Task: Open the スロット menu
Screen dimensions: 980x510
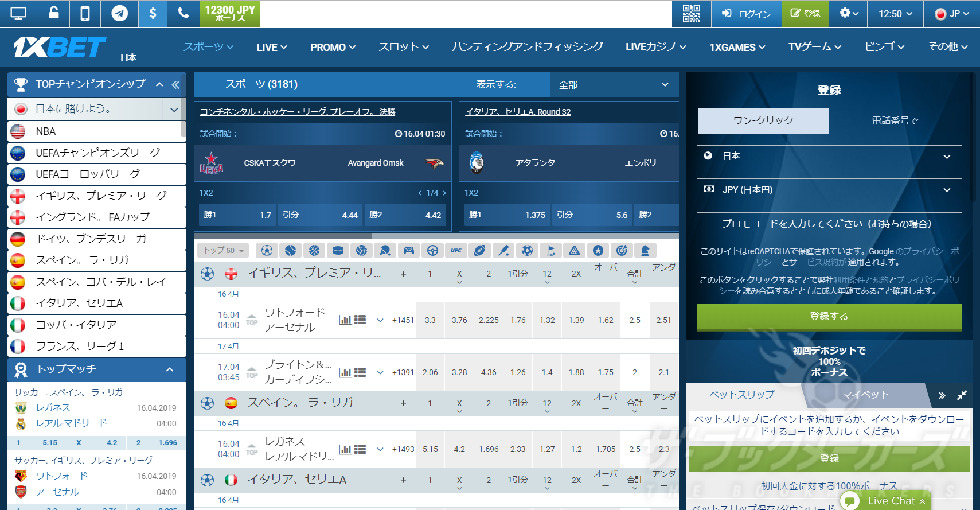Action: click(x=404, y=47)
